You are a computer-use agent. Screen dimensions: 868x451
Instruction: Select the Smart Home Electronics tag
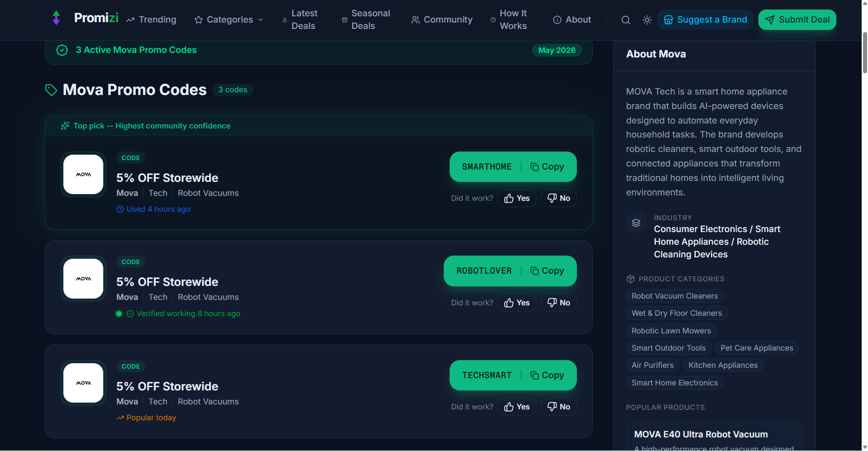pos(675,383)
